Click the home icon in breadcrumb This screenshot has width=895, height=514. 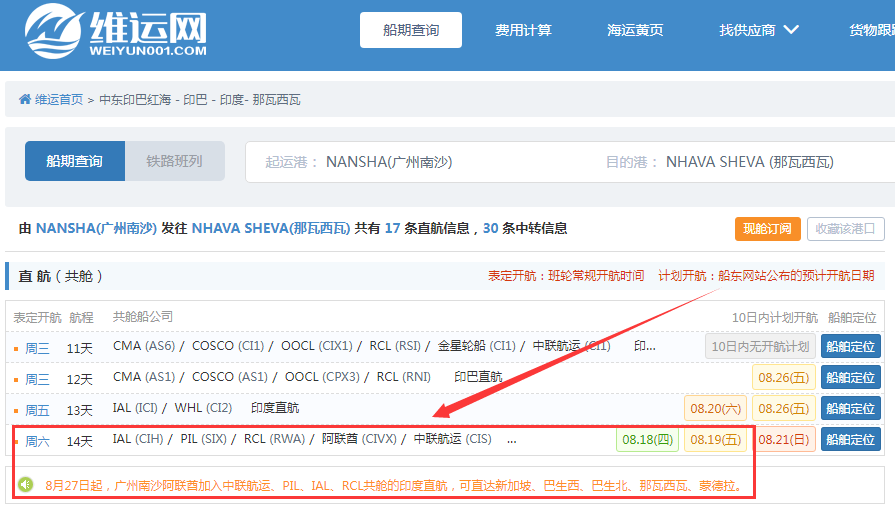(x=25, y=100)
